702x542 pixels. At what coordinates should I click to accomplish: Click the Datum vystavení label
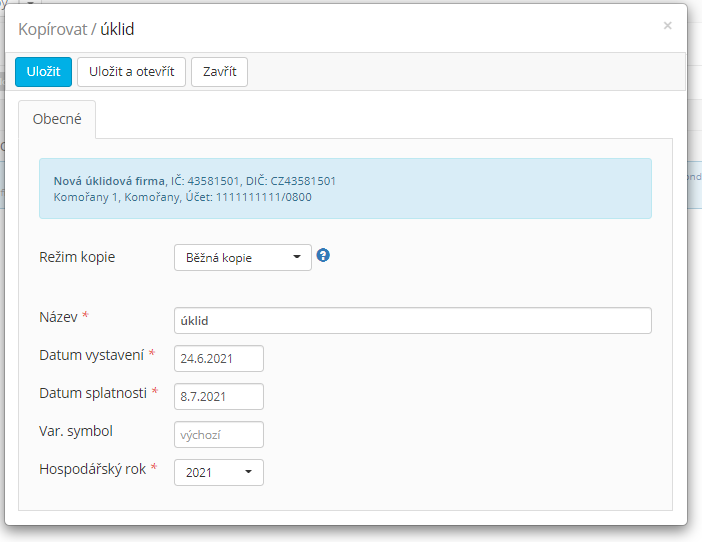click(x=91, y=355)
